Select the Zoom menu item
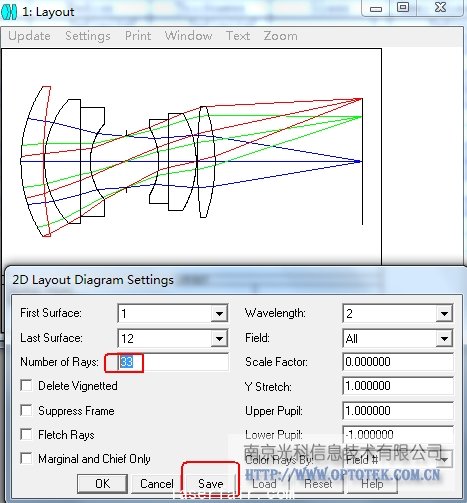The image size is (467, 503). (x=280, y=36)
